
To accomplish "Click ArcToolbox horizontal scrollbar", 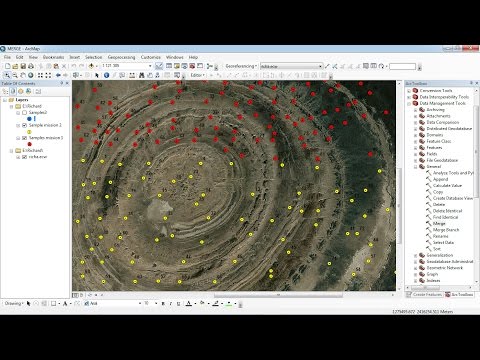I will coord(425,287).
